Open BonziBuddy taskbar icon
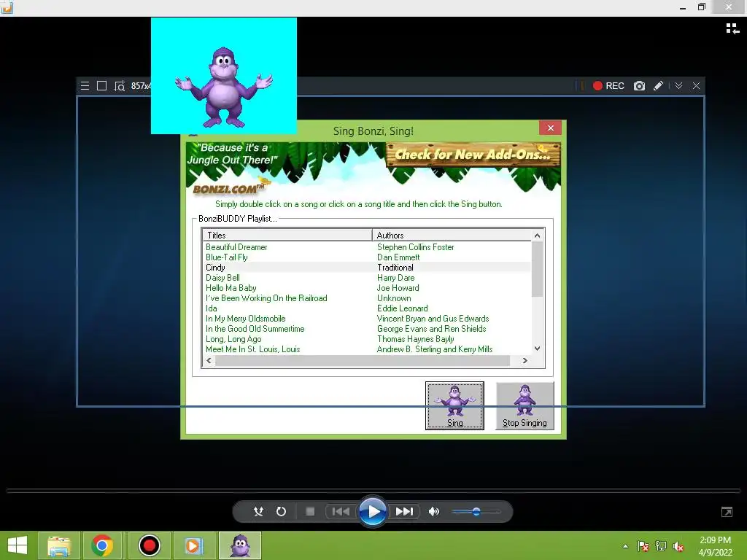 point(239,545)
